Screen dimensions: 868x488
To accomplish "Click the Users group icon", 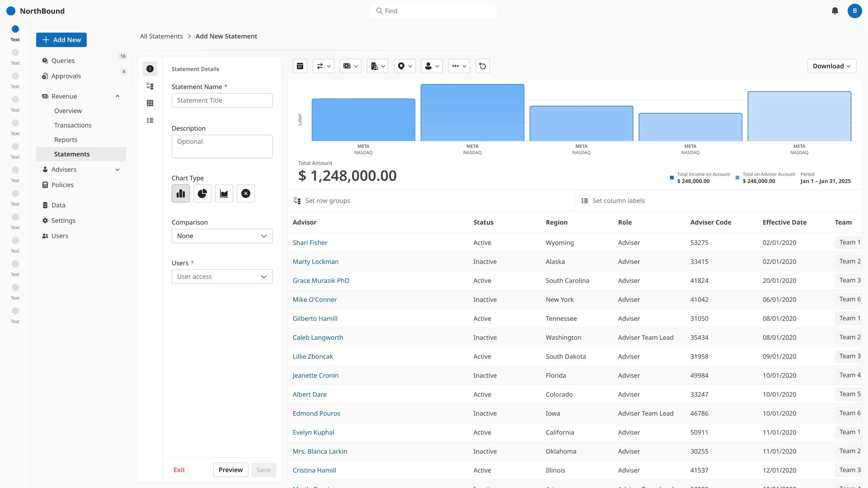I will [45, 236].
